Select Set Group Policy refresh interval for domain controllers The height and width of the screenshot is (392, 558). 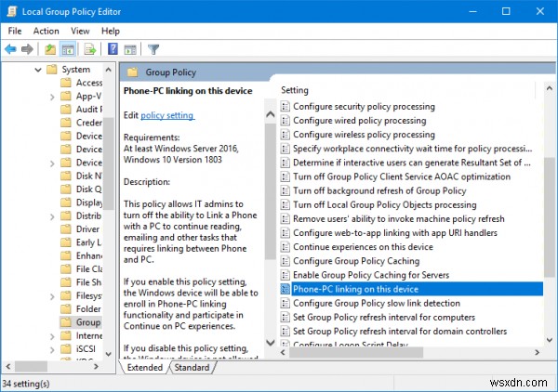(400, 332)
